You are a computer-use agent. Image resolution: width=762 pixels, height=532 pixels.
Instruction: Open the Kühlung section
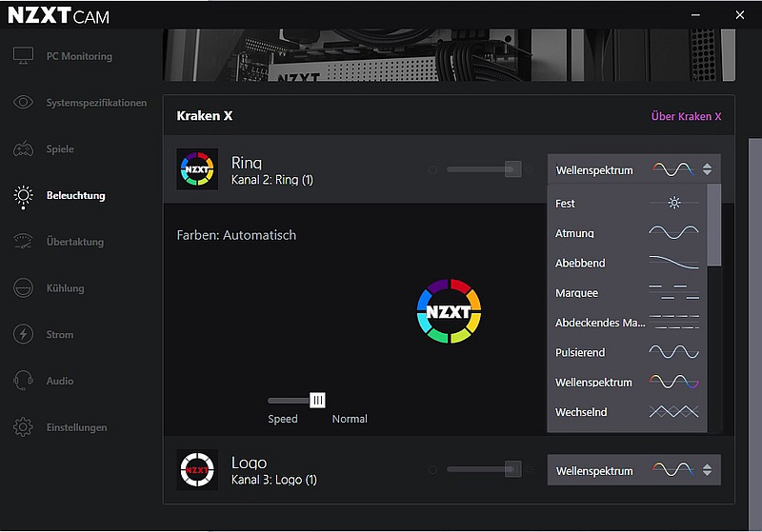[65, 287]
